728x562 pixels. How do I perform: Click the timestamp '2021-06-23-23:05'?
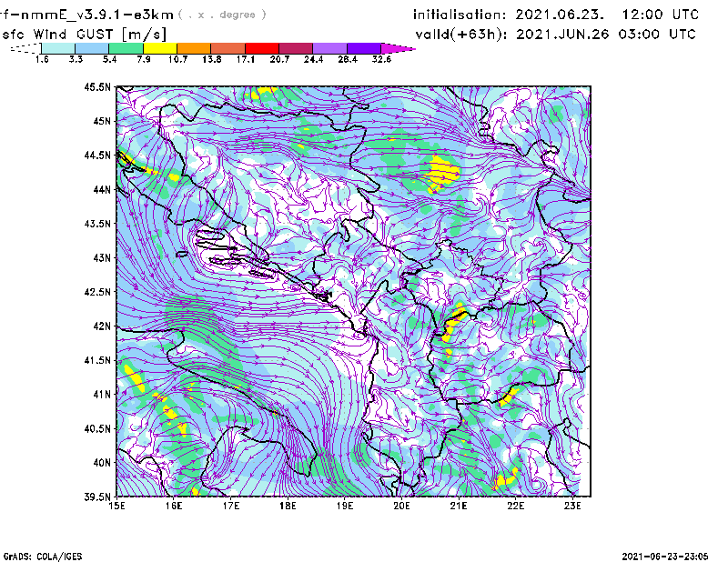coord(665,557)
